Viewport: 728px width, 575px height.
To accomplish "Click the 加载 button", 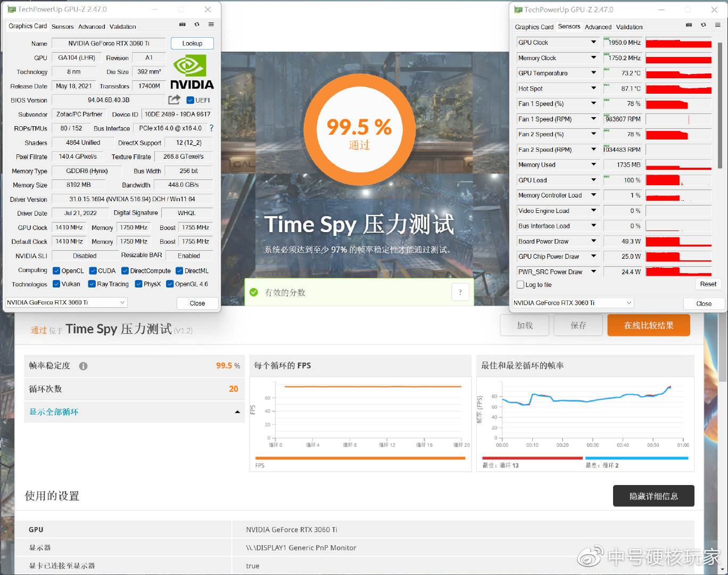I will pos(525,325).
